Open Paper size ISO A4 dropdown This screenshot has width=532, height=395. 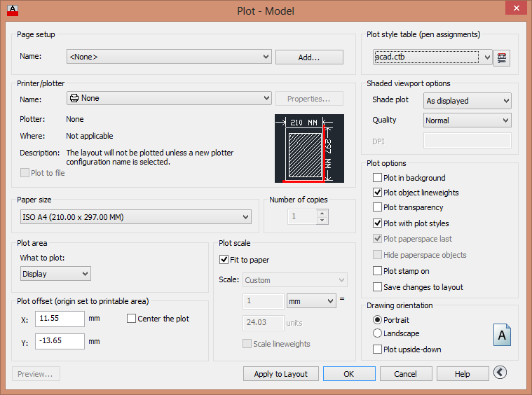[136, 217]
